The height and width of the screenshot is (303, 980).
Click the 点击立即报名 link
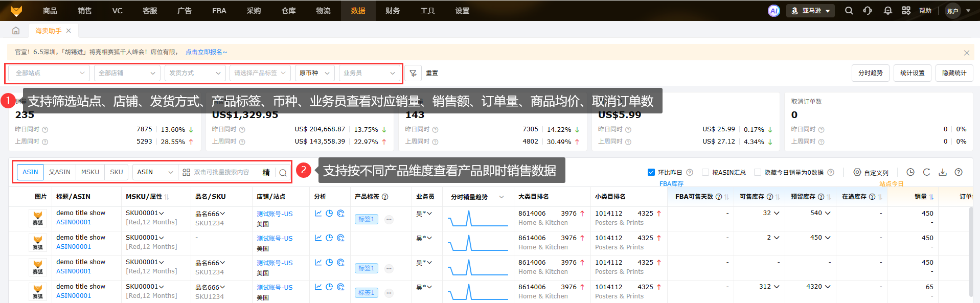click(x=206, y=52)
